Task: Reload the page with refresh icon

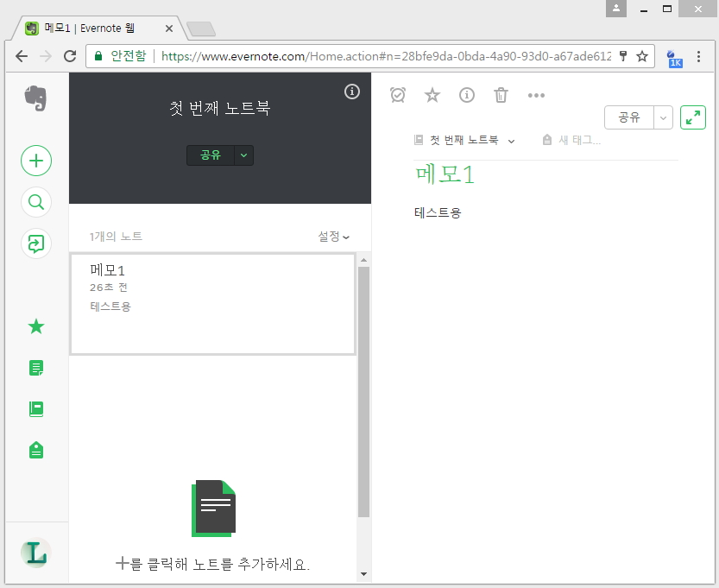Action: (70, 56)
